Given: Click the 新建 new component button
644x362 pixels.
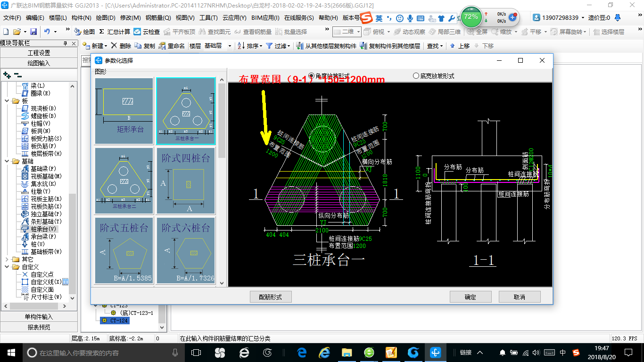Looking at the screenshot, I should [x=95, y=46].
